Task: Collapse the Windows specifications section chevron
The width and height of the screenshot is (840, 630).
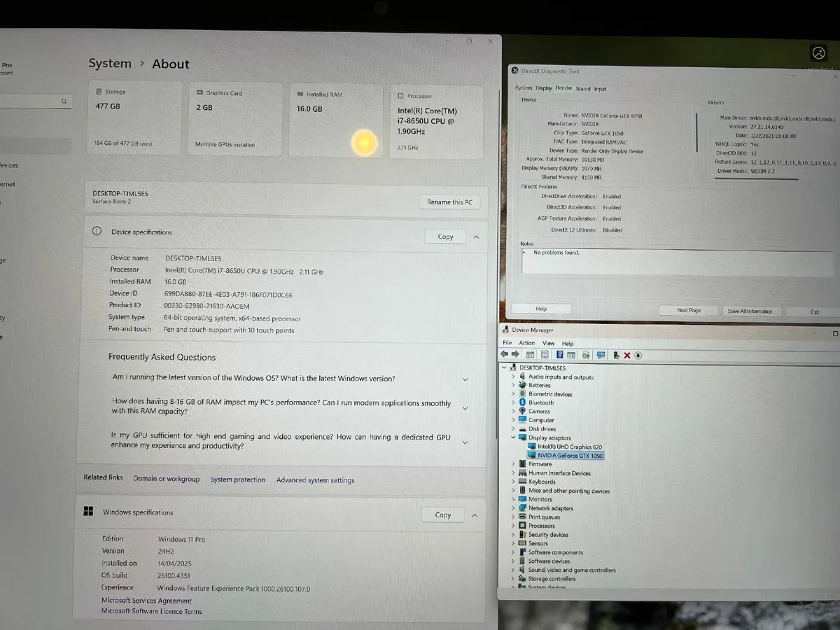Action: [474, 515]
